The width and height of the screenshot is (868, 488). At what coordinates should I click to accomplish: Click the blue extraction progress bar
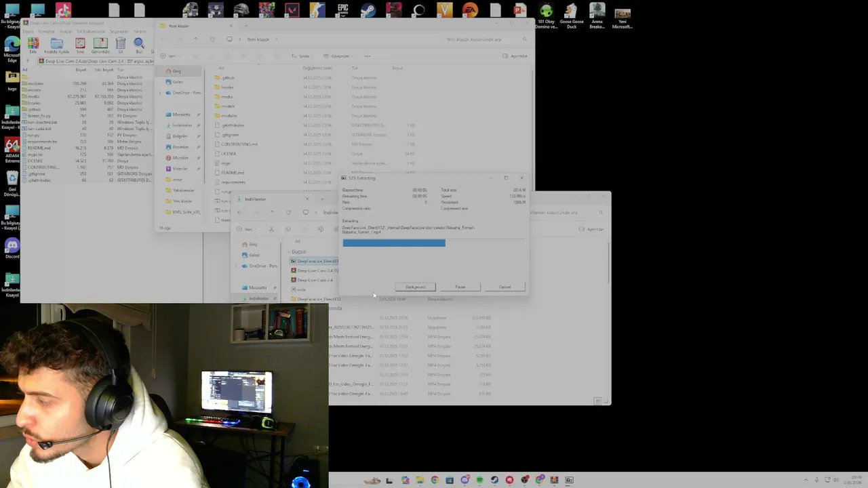(x=394, y=243)
